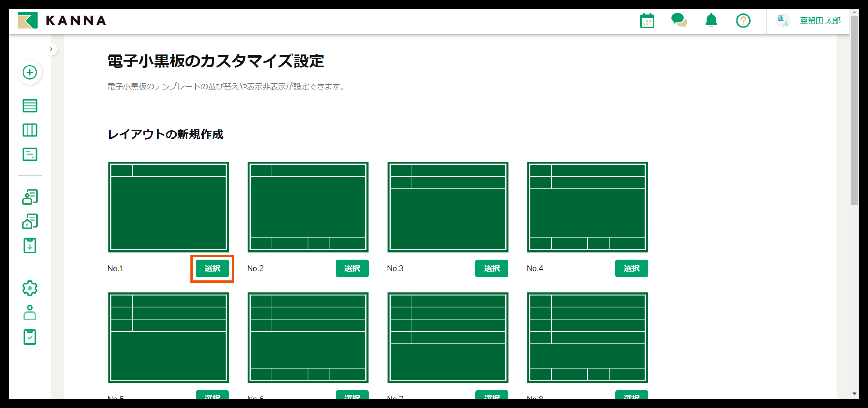The image size is (868, 408).
Task: Open the list view sidebar icon
Action: coord(30,105)
